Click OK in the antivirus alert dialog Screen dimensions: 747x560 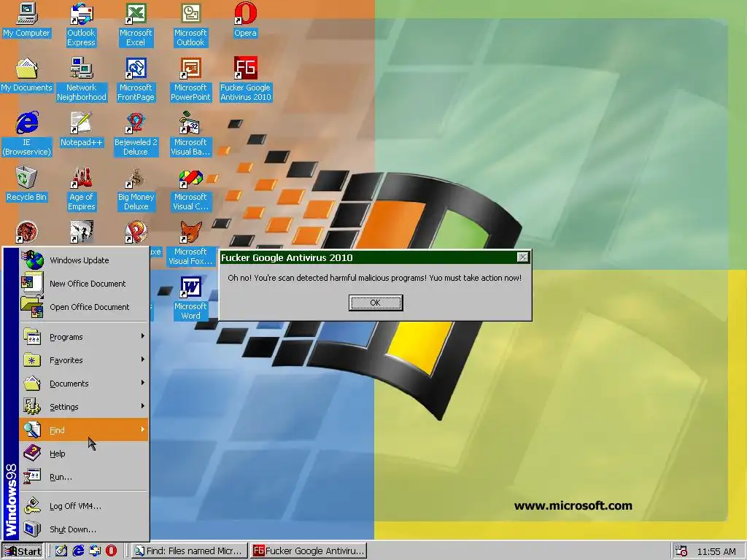(x=376, y=303)
